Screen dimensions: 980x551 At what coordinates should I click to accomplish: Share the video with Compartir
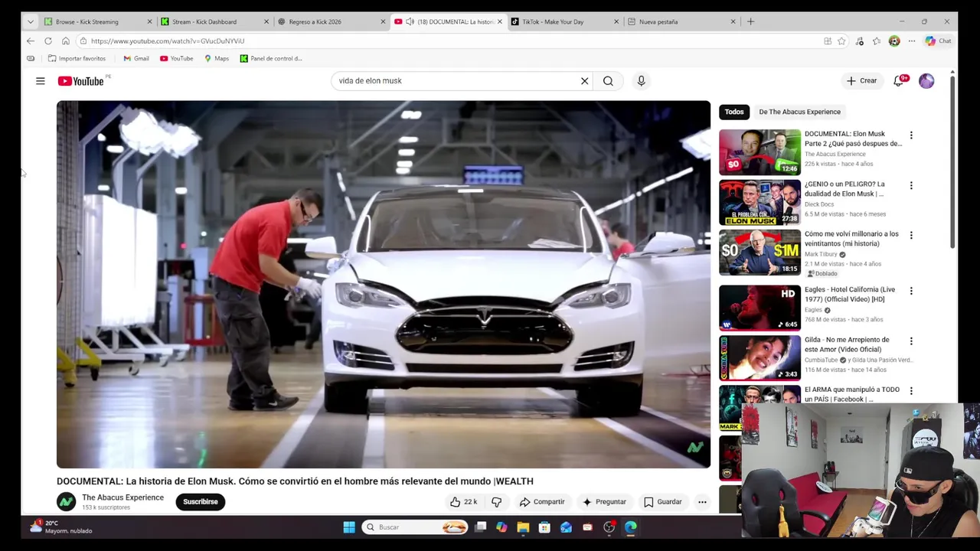click(x=542, y=502)
